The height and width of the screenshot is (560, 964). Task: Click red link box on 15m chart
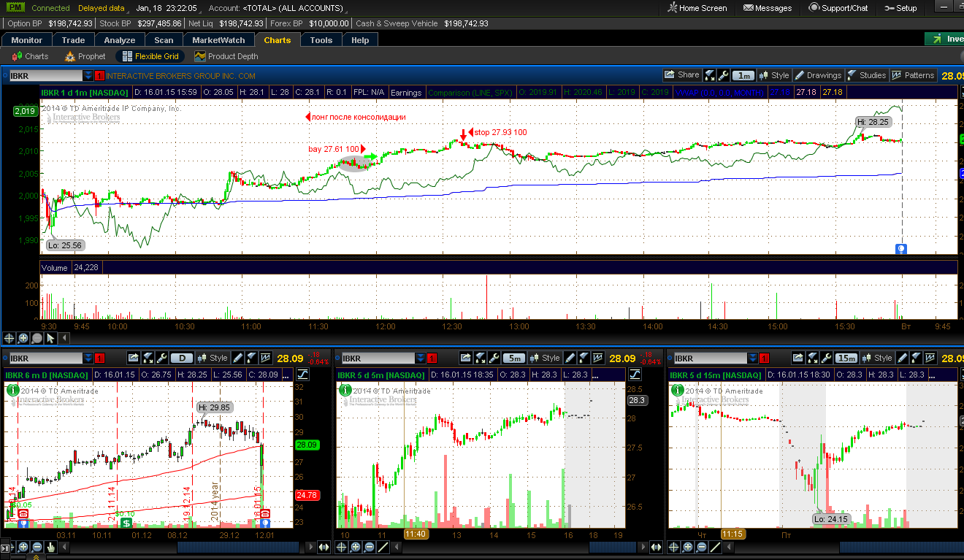[x=764, y=358]
